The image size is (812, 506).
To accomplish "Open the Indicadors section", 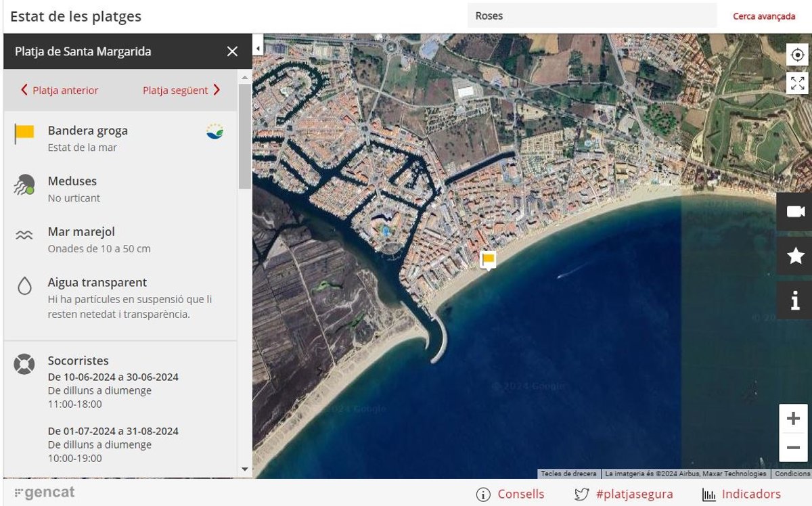I will click(742, 494).
